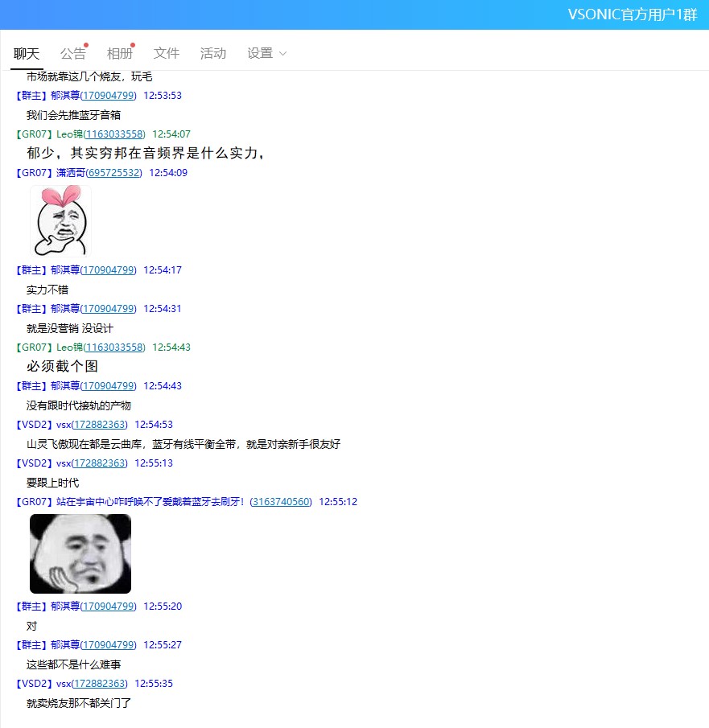
Task: Go to the 相册 tab
Action: click(x=119, y=54)
